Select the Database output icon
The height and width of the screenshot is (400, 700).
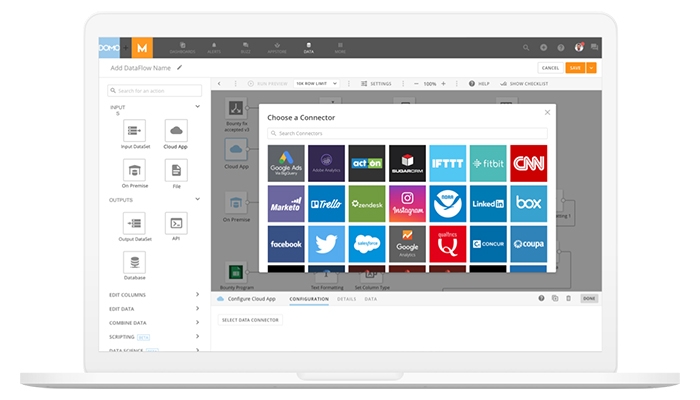[x=134, y=262]
